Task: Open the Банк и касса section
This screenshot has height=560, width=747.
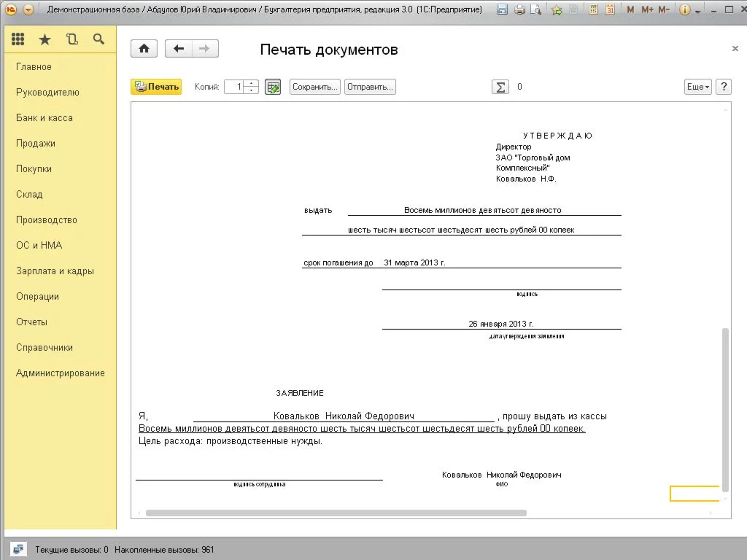Action: tap(44, 117)
